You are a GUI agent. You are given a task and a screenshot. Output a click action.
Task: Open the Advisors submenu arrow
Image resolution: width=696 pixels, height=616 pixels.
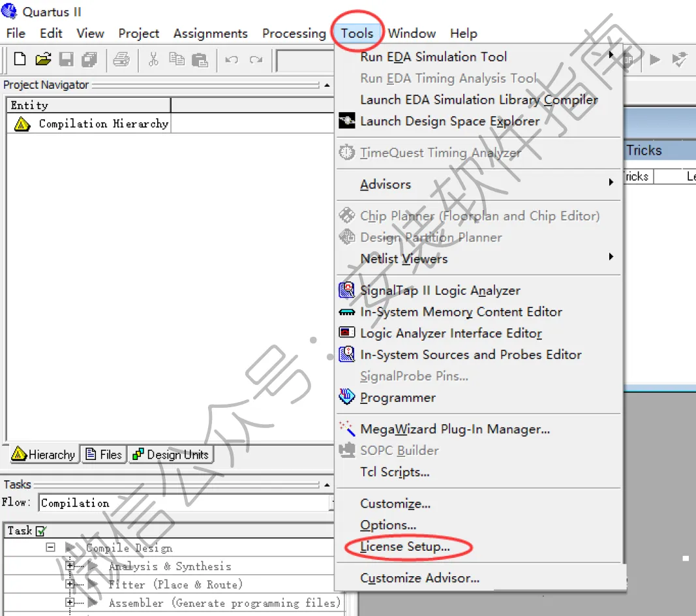click(x=611, y=182)
